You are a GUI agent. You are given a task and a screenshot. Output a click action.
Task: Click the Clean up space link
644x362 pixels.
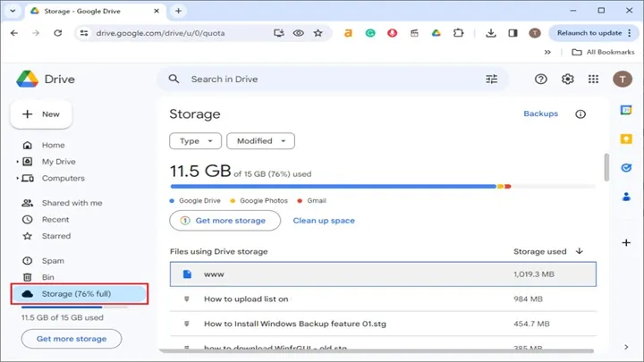click(324, 221)
